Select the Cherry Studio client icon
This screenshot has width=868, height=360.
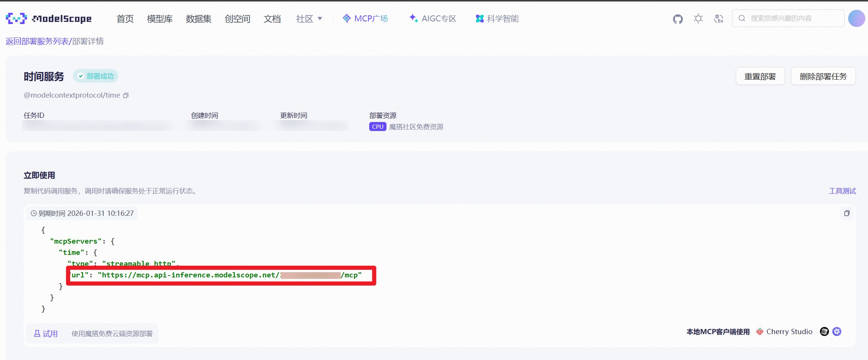(760, 331)
